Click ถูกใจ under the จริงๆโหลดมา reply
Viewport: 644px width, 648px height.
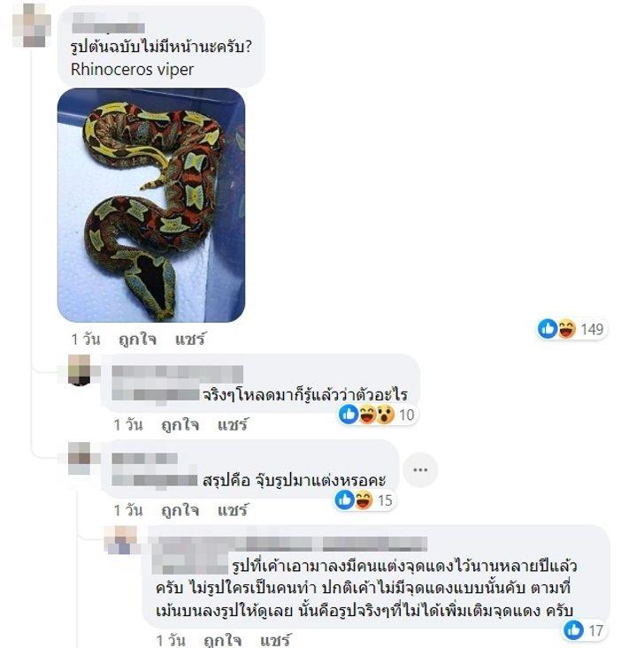click(180, 425)
